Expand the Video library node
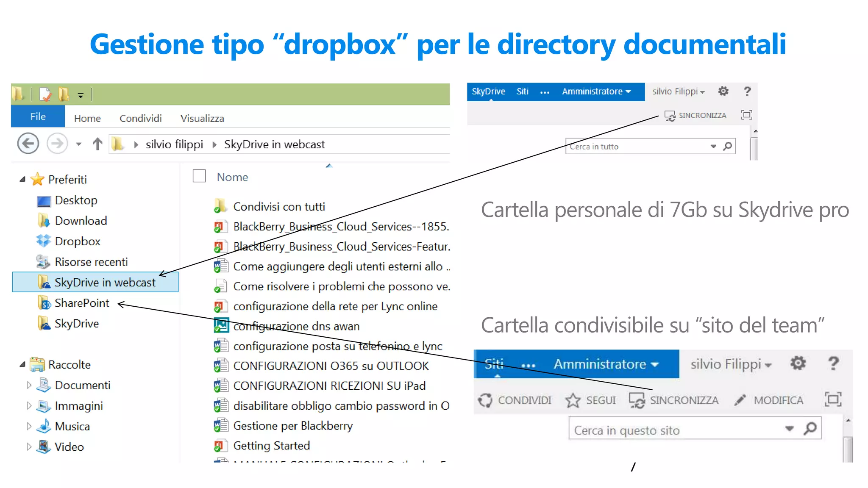 click(x=29, y=446)
